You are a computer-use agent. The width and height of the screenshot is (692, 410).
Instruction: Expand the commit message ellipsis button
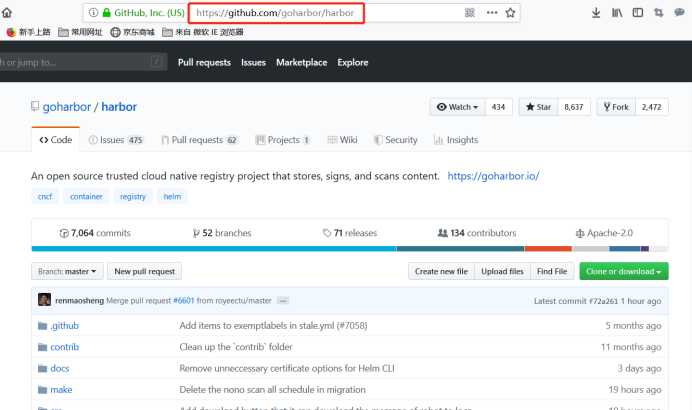283,301
